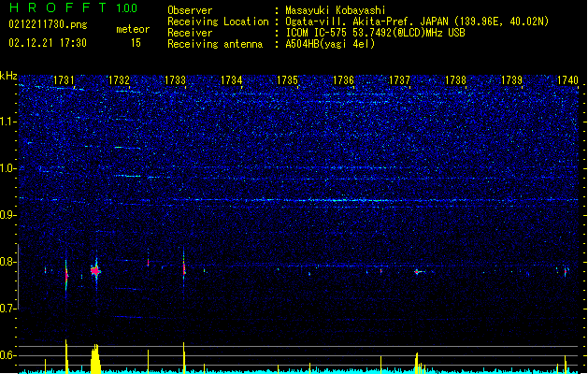Image resolution: width=588 pixels, height=374 pixels.
Task: Click the 'Observer' field label
Action: pos(190,10)
